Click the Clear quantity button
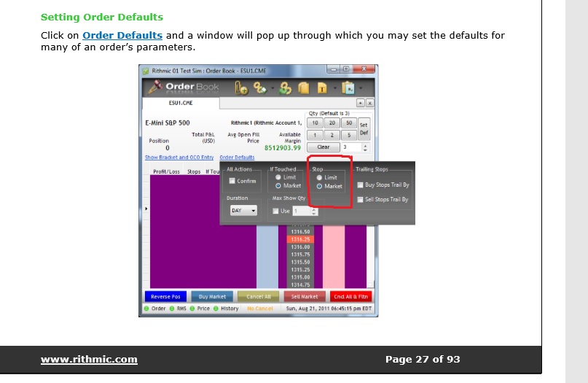The height and width of the screenshot is (383, 588). tap(324, 147)
